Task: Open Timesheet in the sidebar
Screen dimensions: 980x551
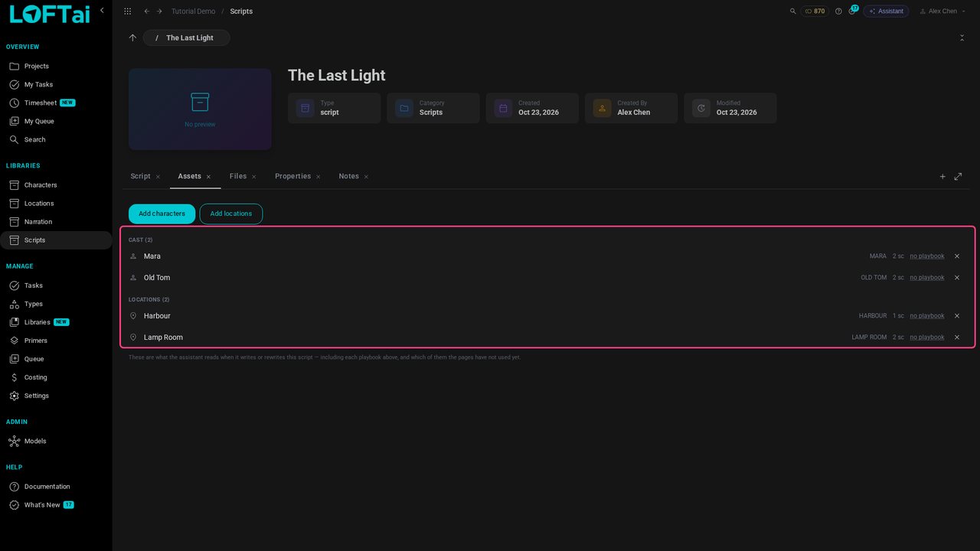Action: click(41, 103)
